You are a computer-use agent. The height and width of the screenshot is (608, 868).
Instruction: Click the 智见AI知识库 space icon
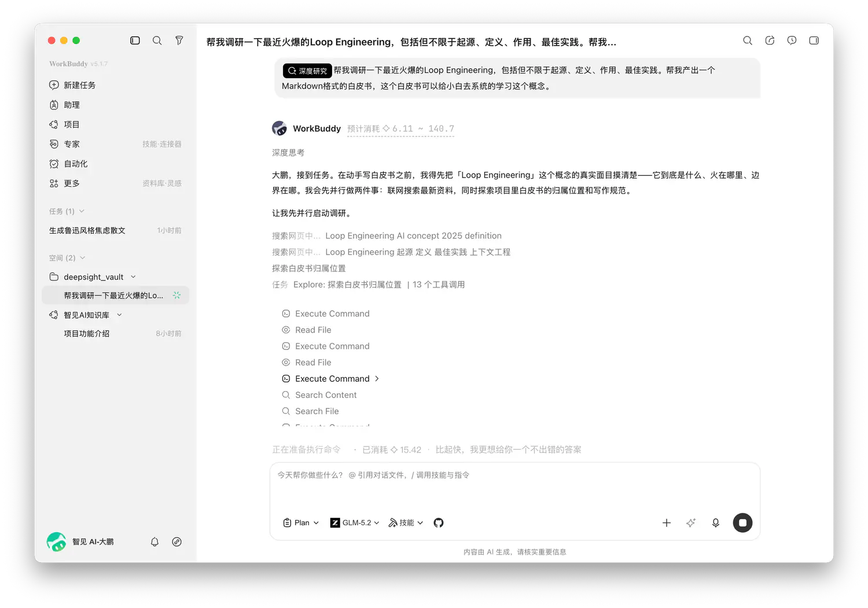(54, 315)
